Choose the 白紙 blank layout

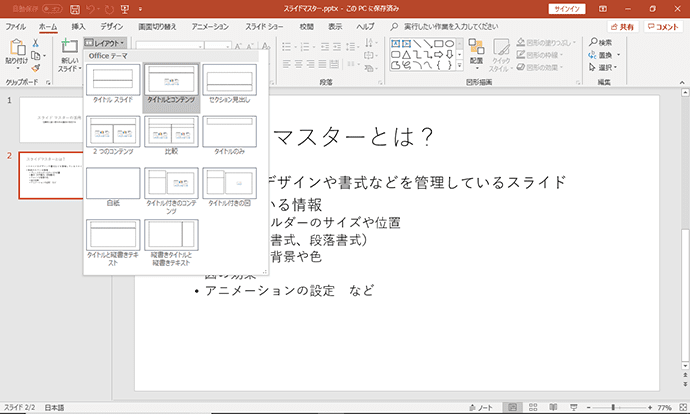click(113, 183)
